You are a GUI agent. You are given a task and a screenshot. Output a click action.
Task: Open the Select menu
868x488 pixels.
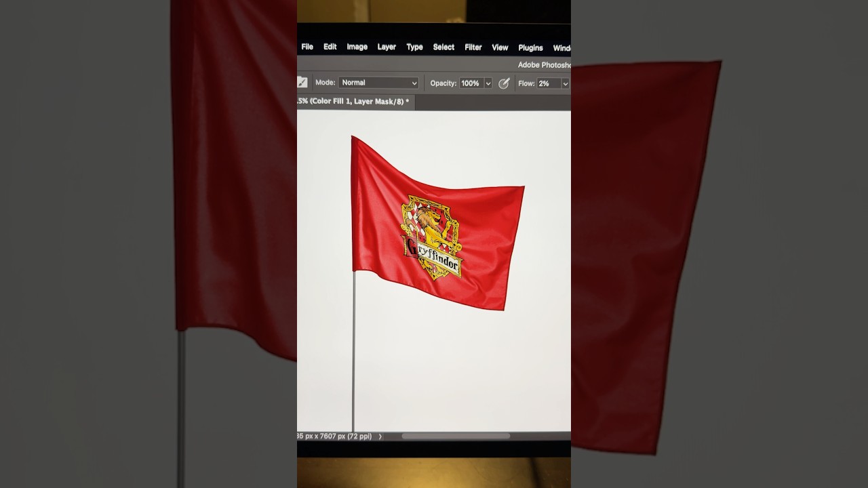point(443,47)
